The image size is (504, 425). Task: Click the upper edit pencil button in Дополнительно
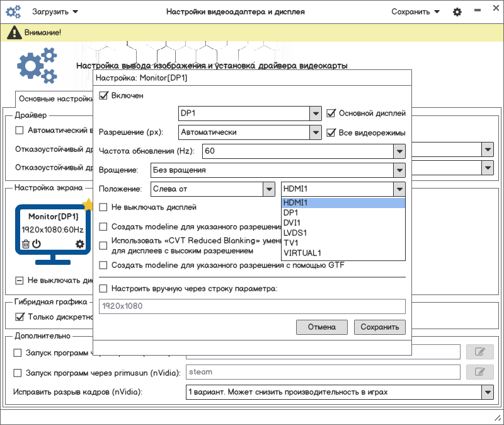coord(480,352)
